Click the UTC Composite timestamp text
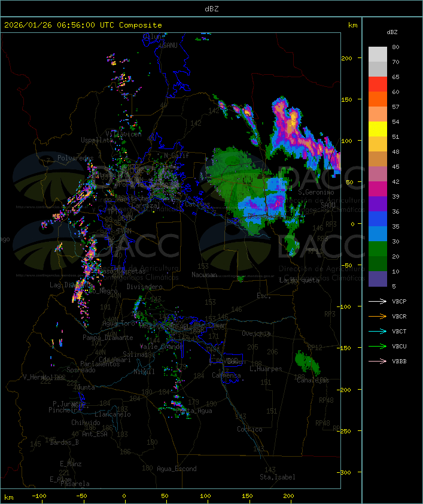 coord(83,25)
